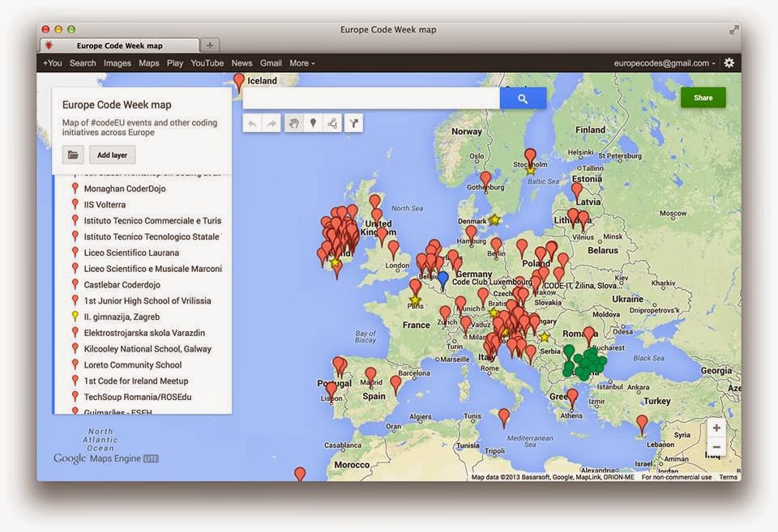Select II. gimnazija, Zagreb entry

coord(122,317)
